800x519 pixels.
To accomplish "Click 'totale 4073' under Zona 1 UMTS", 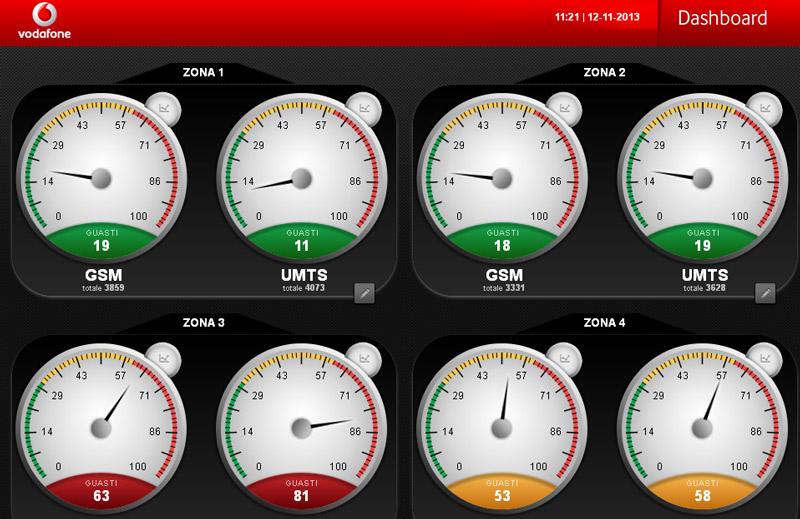I will click(304, 288).
